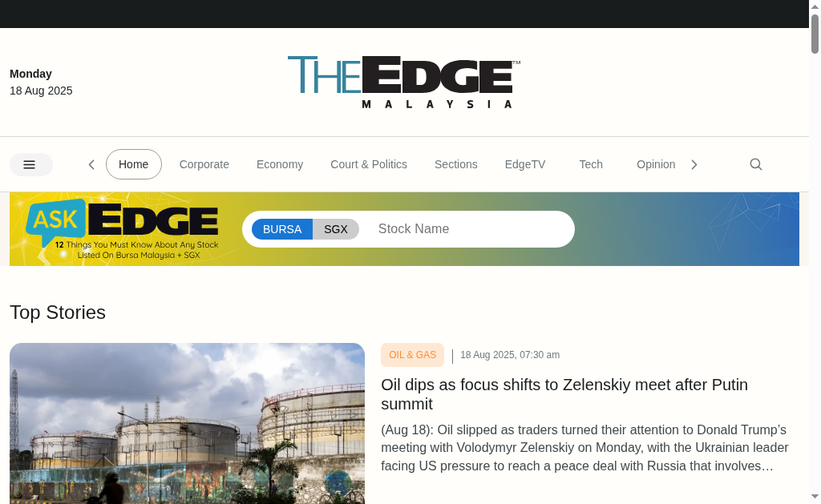Select the BURSA exchange toggle
The width and height of the screenshot is (821, 504).
coord(282,229)
